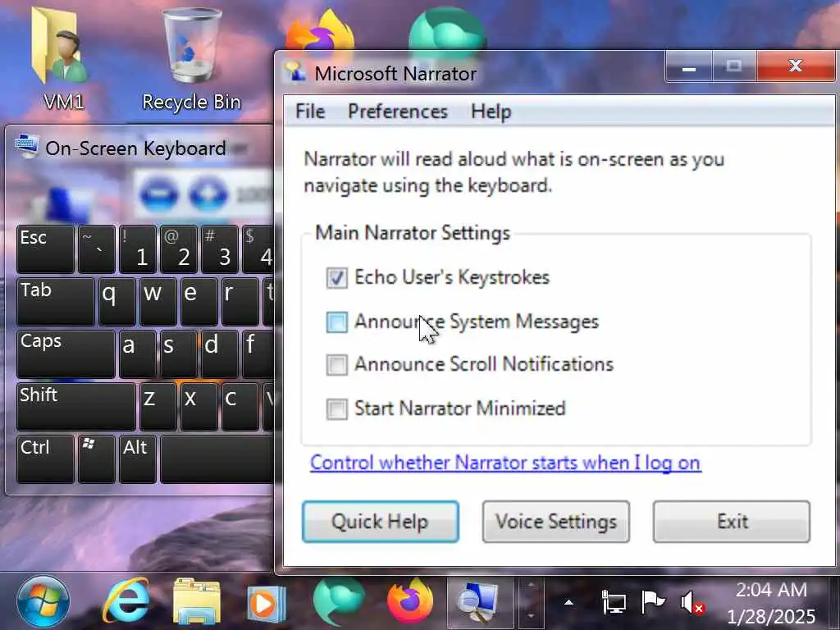Click the c key on the keyboard
Image resolution: width=840 pixels, height=630 pixels.
(x=240, y=407)
